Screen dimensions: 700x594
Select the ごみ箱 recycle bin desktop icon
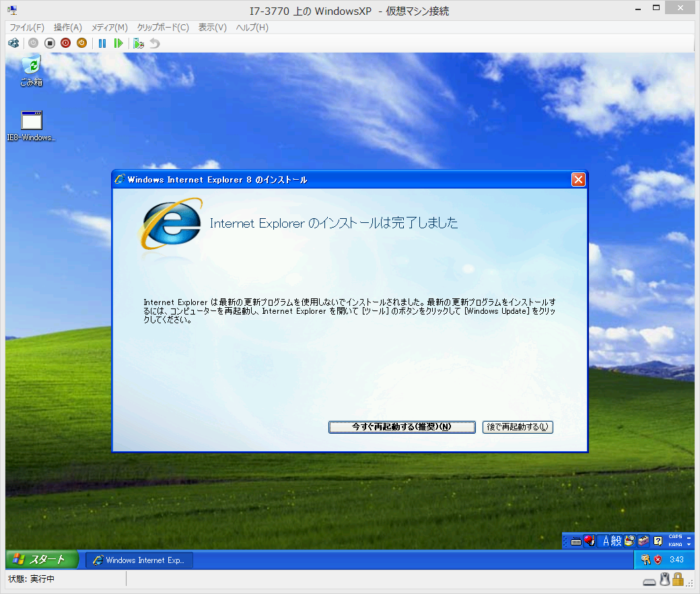tap(31, 71)
